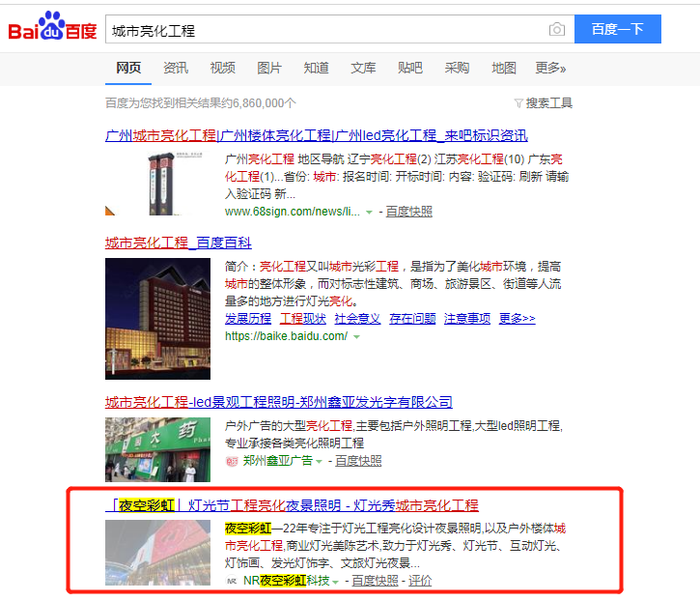Click the www.68sign.com URL
The width and height of the screenshot is (700, 601).
pos(292,212)
